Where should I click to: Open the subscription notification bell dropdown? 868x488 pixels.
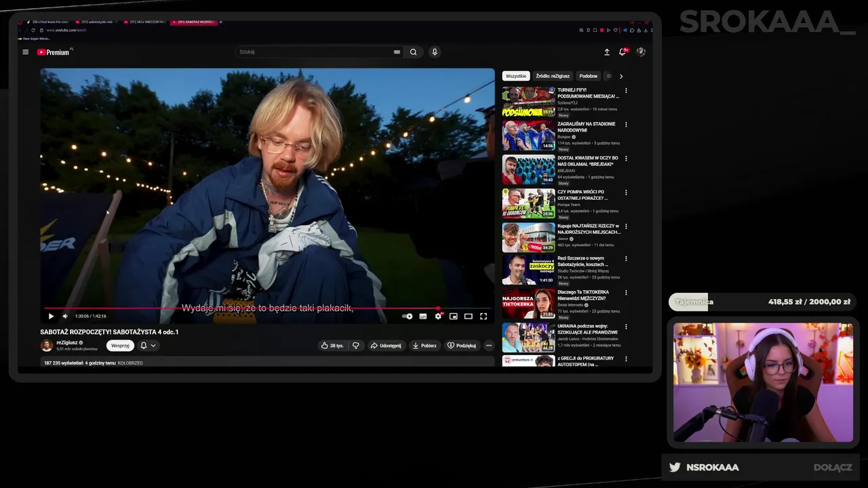(148, 346)
